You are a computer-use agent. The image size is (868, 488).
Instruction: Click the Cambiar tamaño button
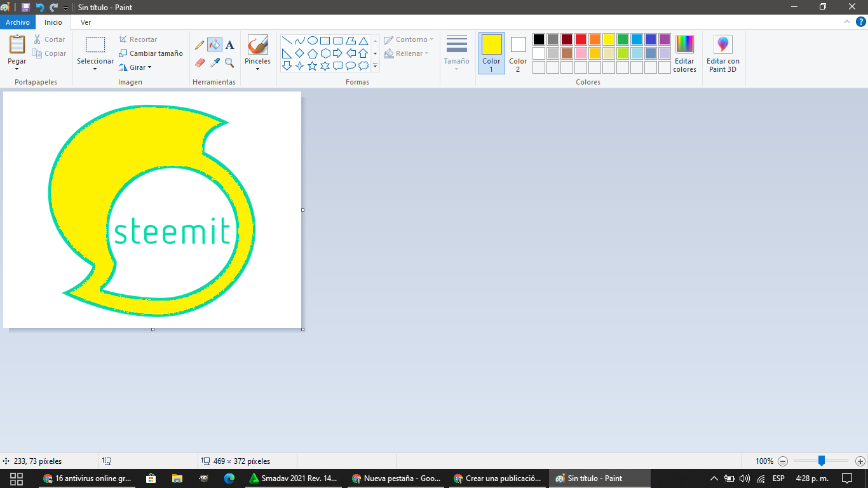(151, 53)
